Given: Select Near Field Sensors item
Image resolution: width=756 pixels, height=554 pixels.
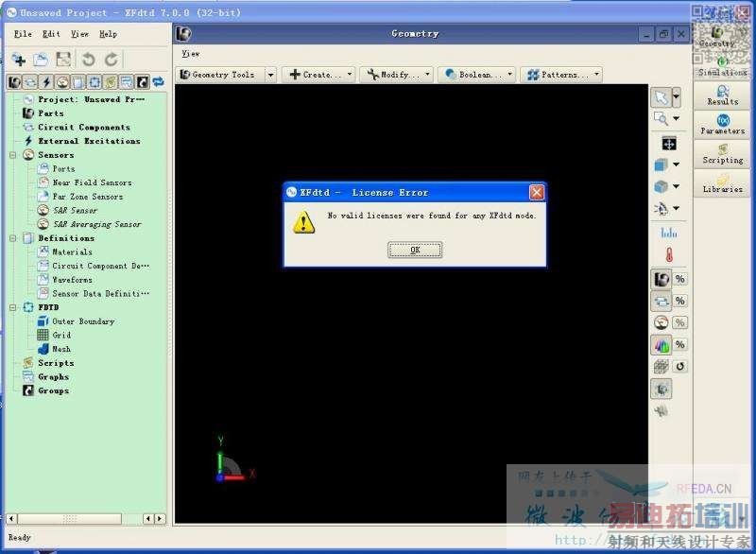Looking at the screenshot, I should [92, 182].
